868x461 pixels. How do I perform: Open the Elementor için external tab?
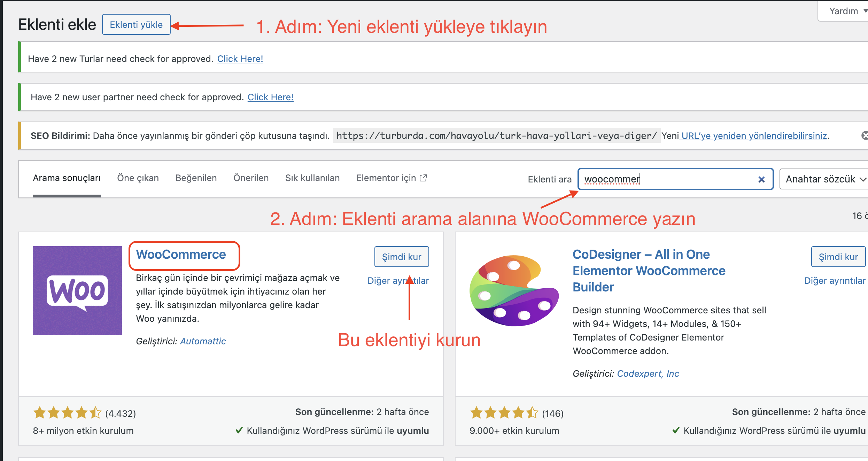coord(392,178)
